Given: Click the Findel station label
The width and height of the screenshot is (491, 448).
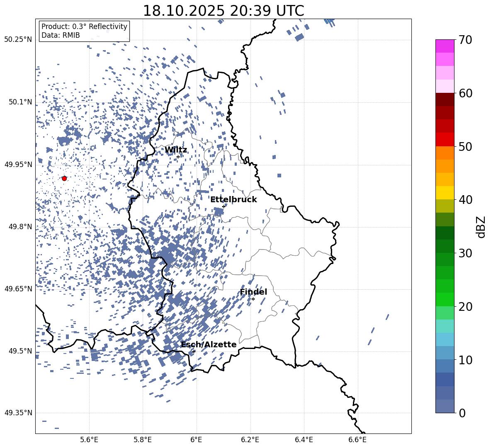Looking at the screenshot, I should tap(253, 292).
